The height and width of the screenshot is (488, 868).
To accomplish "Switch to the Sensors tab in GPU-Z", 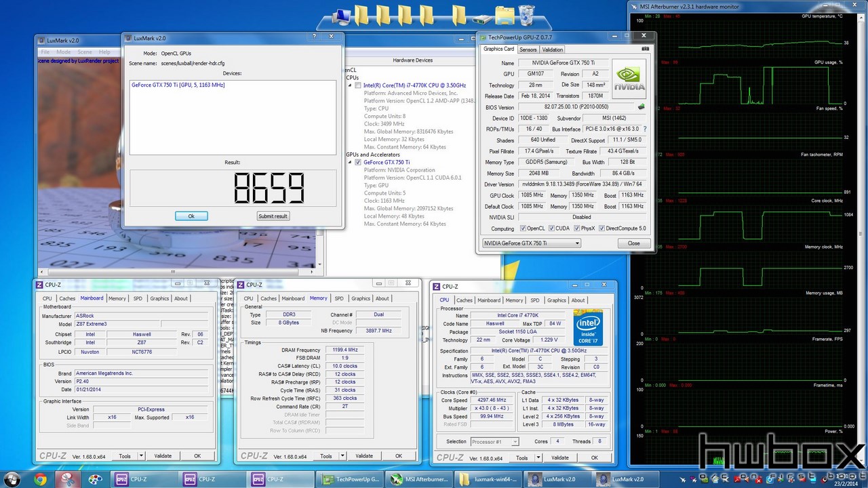I will [x=528, y=49].
